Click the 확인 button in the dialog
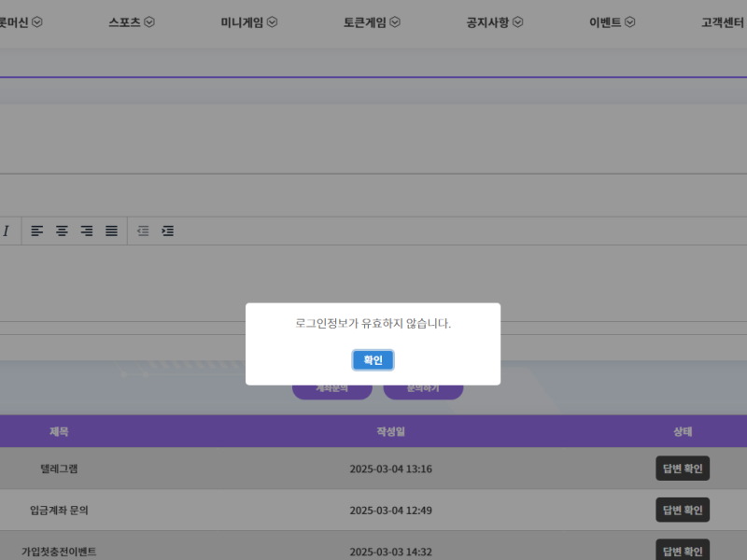This screenshot has height=560, width=747. click(x=373, y=360)
